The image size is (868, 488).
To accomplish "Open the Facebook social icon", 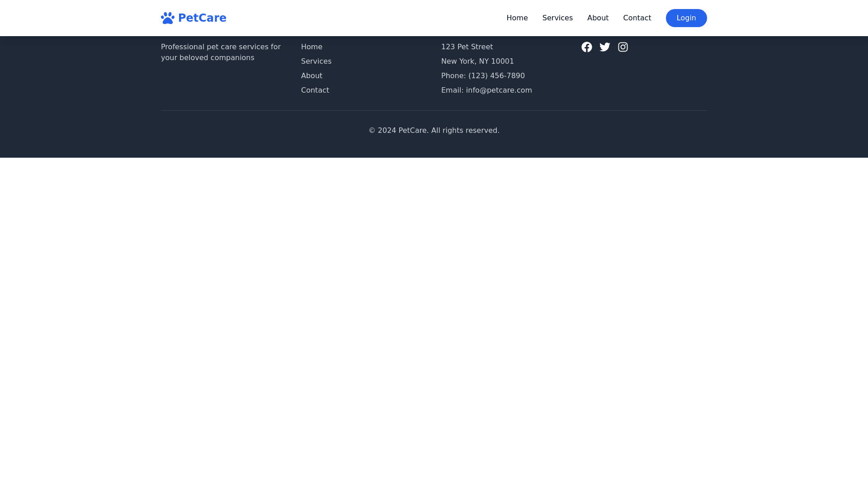I will (586, 47).
